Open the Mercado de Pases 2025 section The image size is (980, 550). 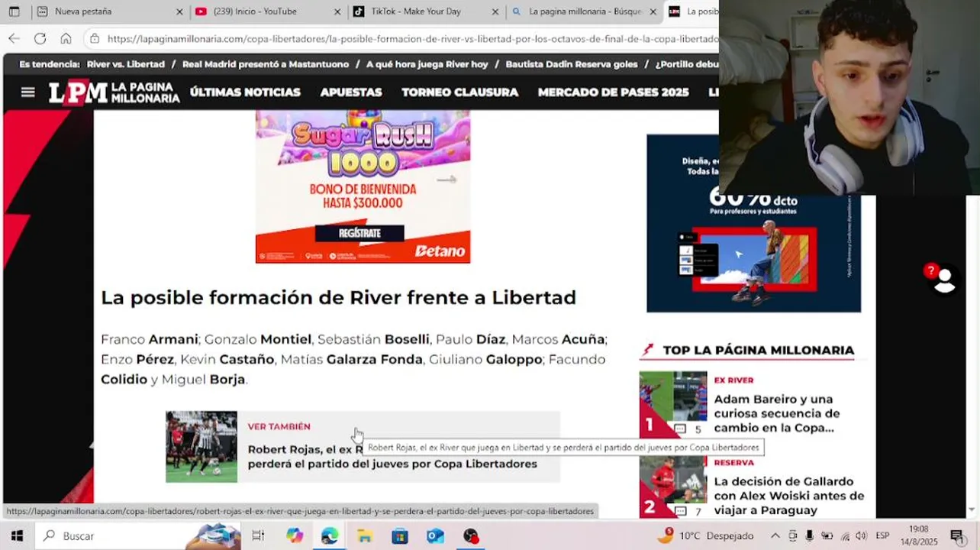pos(614,92)
